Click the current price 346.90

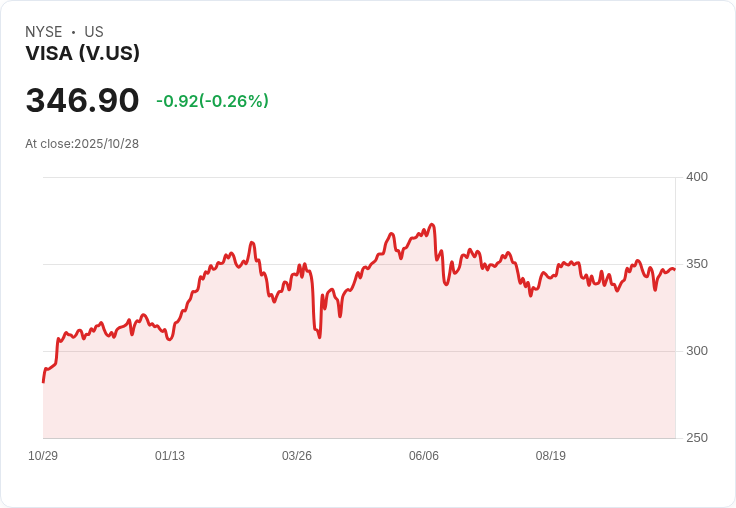click(x=82, y=101)
